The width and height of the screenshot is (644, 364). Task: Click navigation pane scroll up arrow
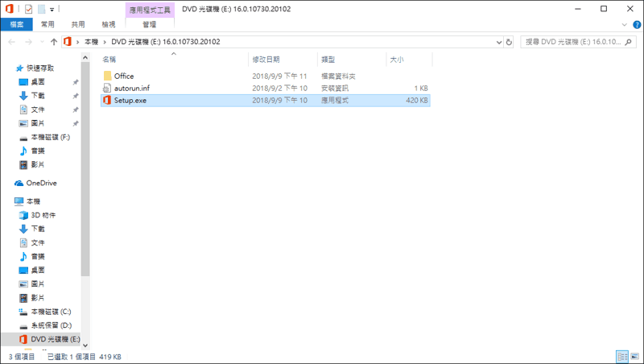point(85,57)
